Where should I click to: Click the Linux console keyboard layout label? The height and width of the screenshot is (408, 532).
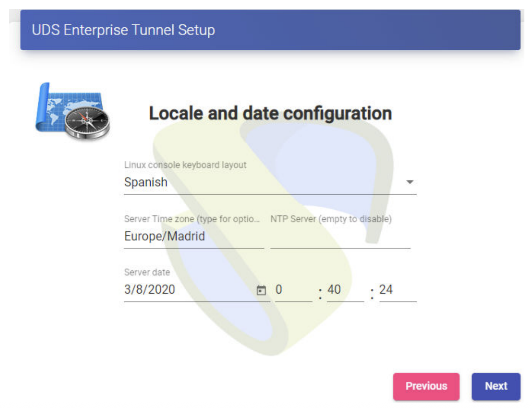(185, 165)
